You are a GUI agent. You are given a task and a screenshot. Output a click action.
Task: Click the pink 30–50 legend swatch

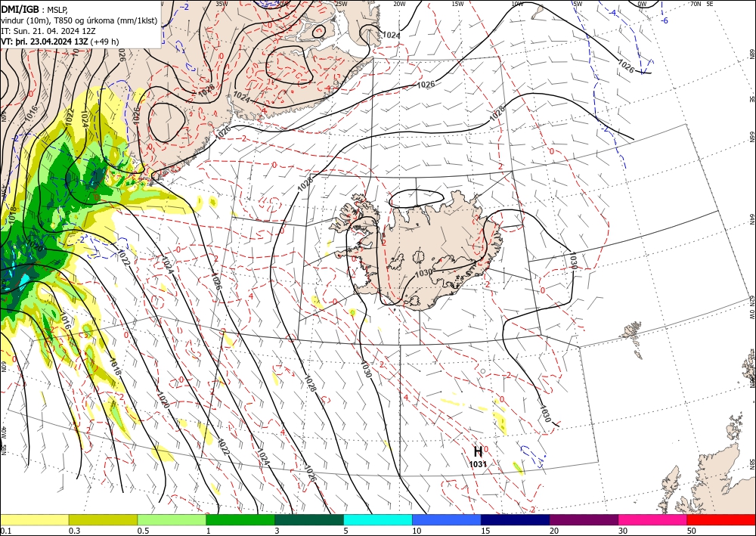coord(653,519)
